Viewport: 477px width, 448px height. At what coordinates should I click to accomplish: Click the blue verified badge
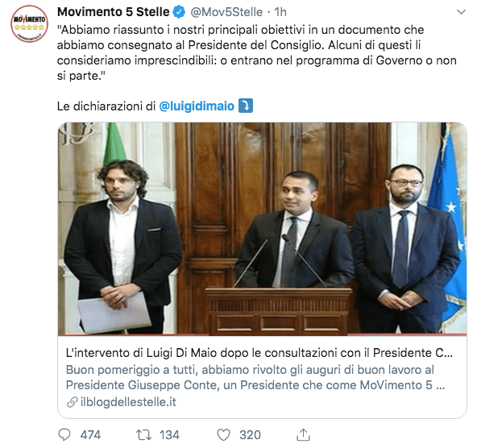(179, 12)
